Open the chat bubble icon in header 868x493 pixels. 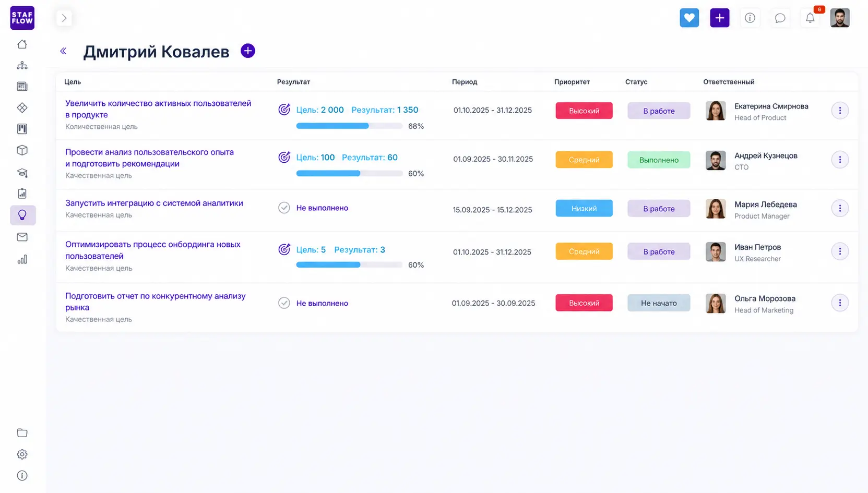[x=780, y=18]
